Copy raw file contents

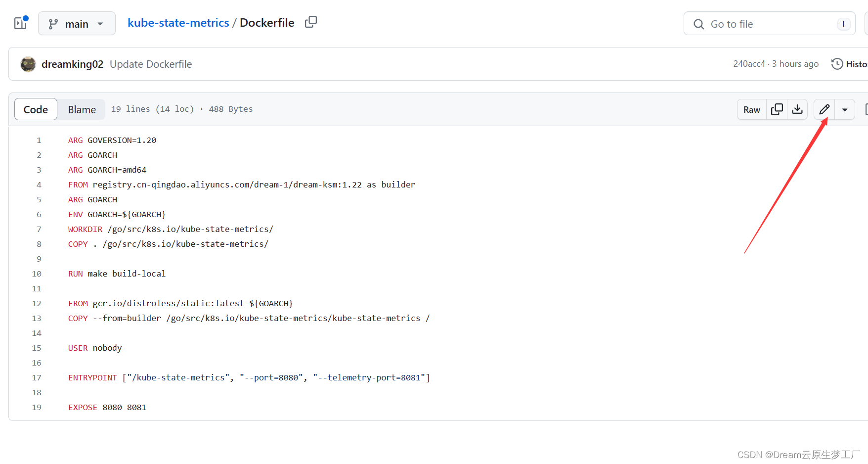pos(777,109)
